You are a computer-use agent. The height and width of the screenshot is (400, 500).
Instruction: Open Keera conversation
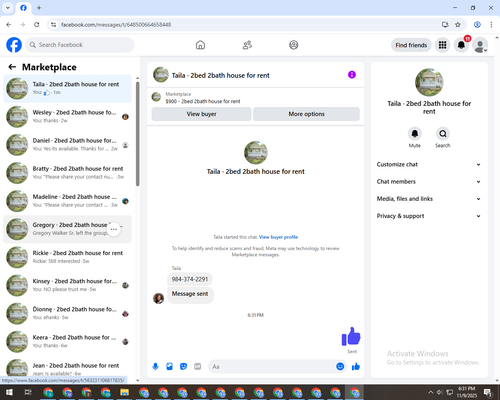pos(67,342)
